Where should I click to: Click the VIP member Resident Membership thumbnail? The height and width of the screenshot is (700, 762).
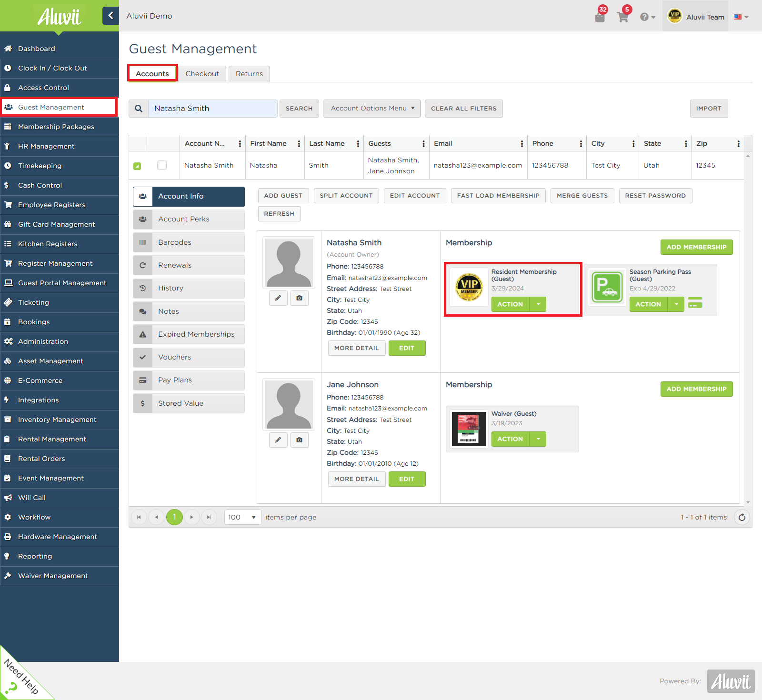469,287
